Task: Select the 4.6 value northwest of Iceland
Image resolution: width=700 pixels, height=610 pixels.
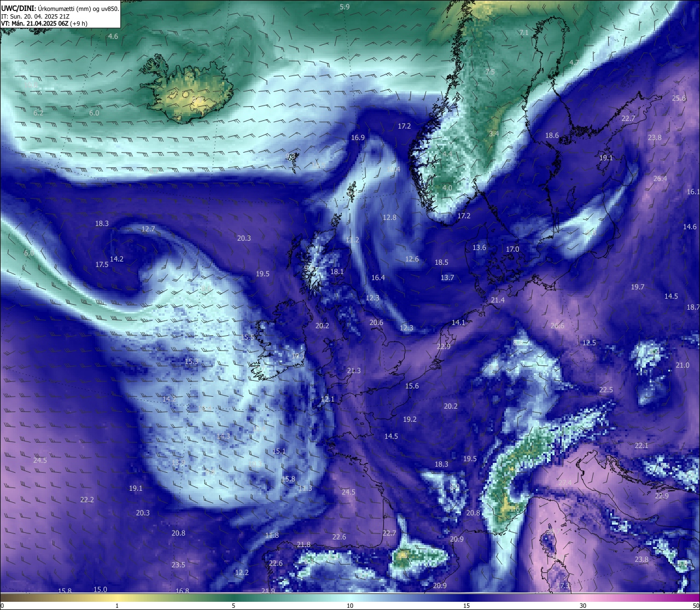Action: pos(113,37)
